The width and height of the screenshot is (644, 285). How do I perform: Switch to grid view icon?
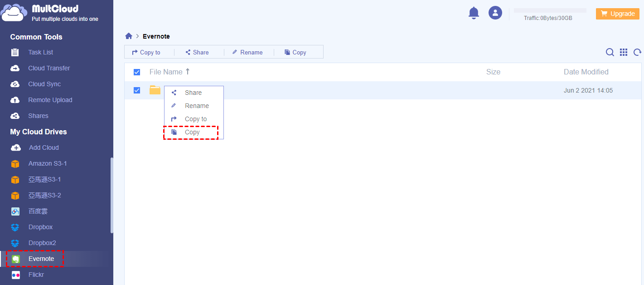pos(624,52)
